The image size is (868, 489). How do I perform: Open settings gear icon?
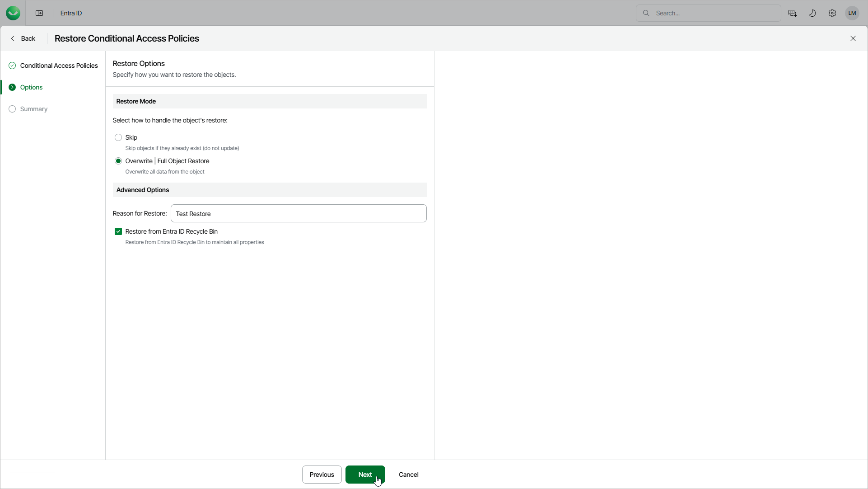click(832, 13)
